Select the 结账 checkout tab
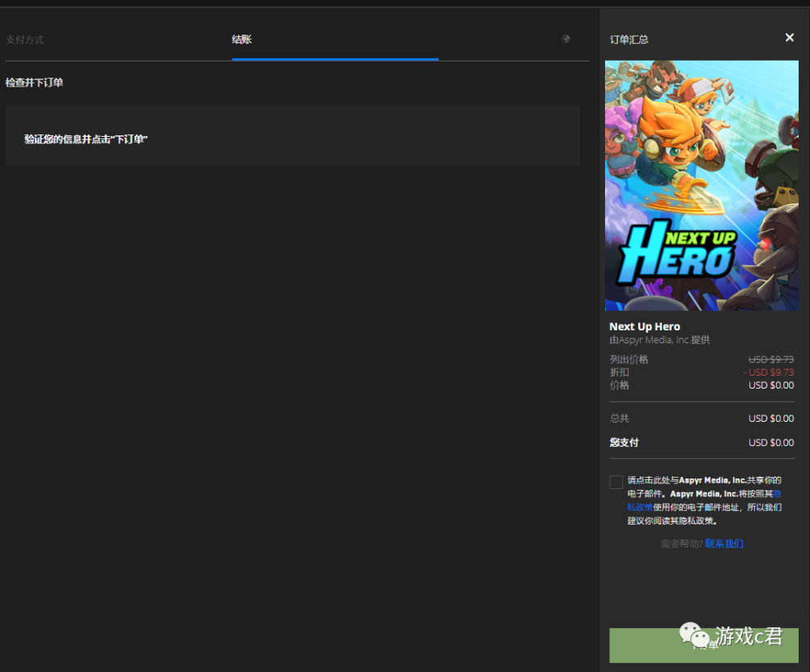The width and height of the screenshot is (810, 672). pos(241,38)
